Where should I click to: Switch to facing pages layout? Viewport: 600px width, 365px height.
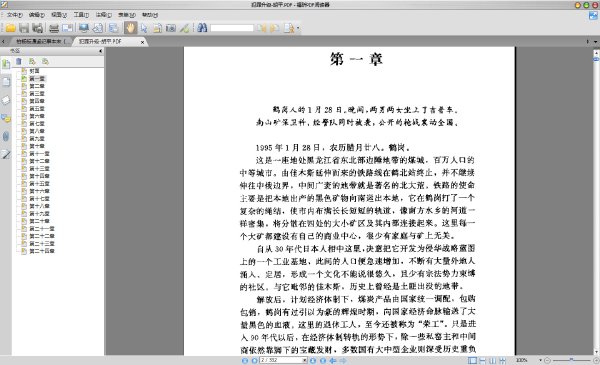(x=493, y=360)
